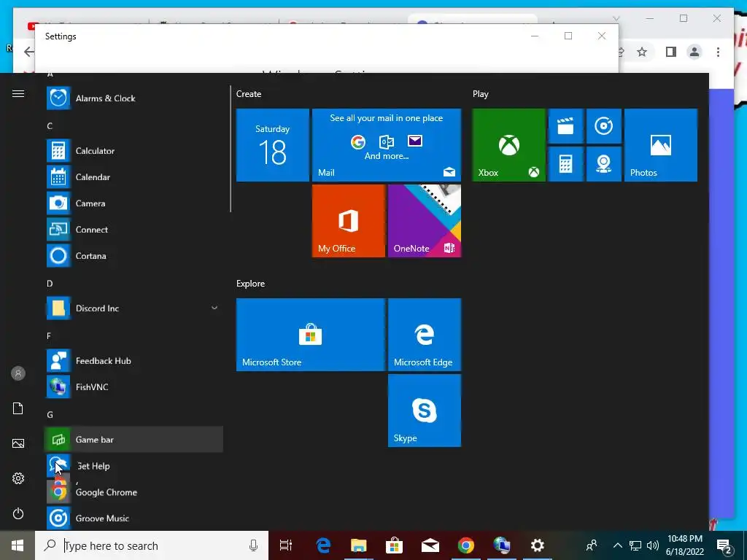Open the Camera app
Viewport: 747px width, 560px height.
point(133,203)
